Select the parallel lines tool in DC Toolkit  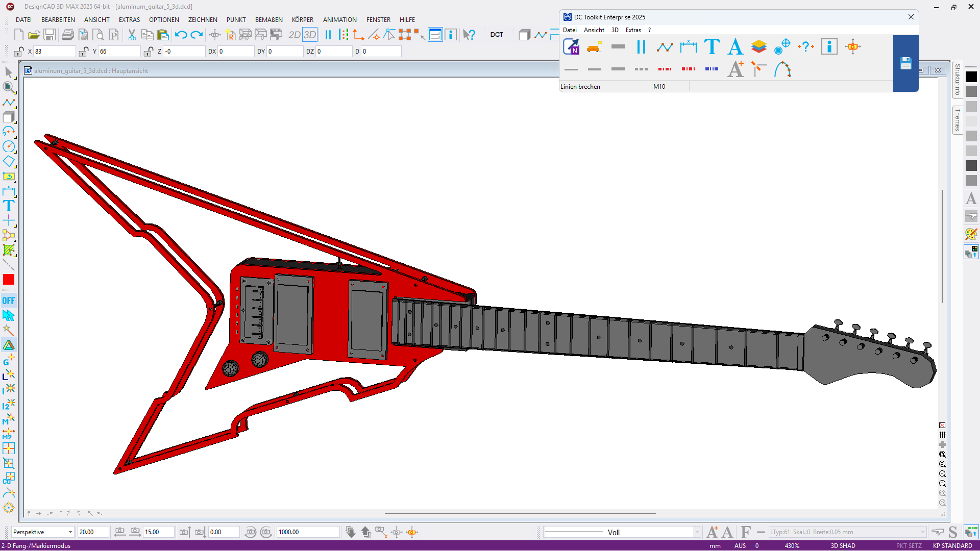641,47
